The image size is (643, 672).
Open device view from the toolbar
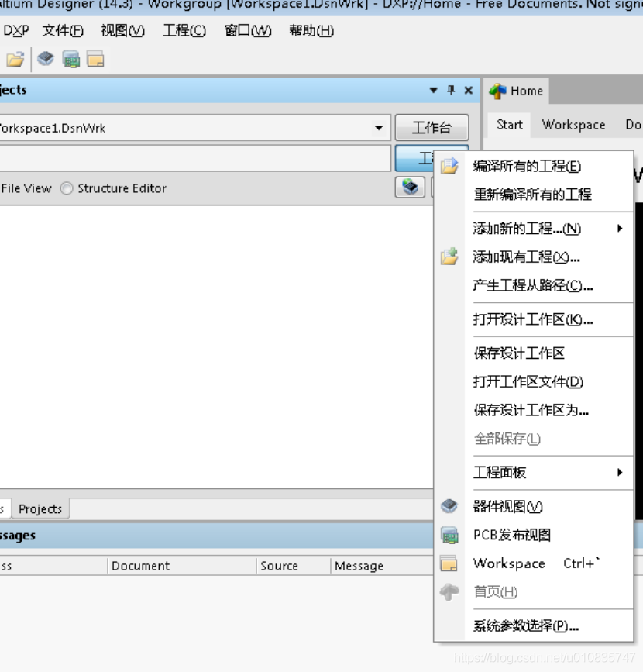point(46,59)
